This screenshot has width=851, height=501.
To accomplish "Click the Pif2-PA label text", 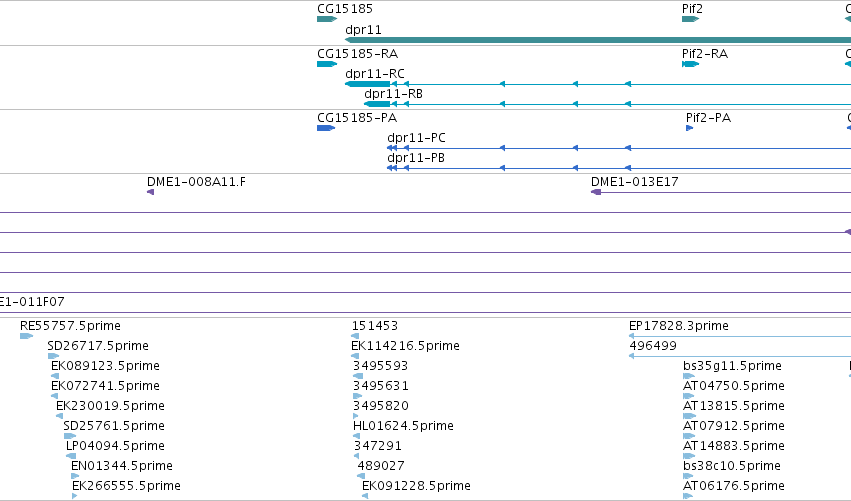I will (708, 118).
